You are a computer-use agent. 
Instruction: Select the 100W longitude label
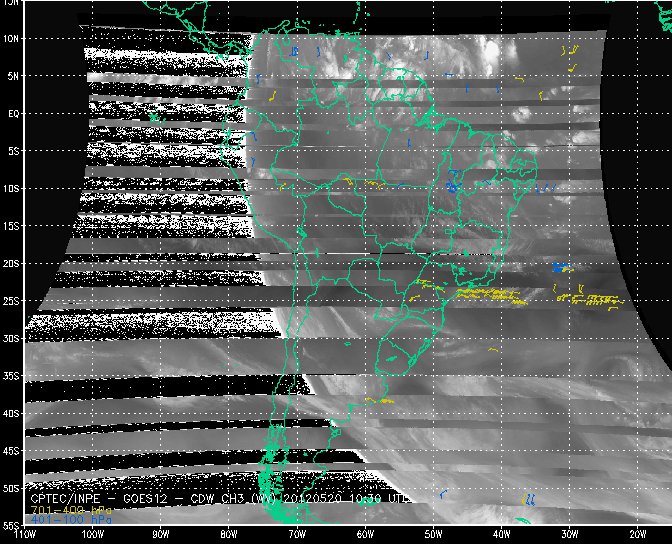pos(93,534)
